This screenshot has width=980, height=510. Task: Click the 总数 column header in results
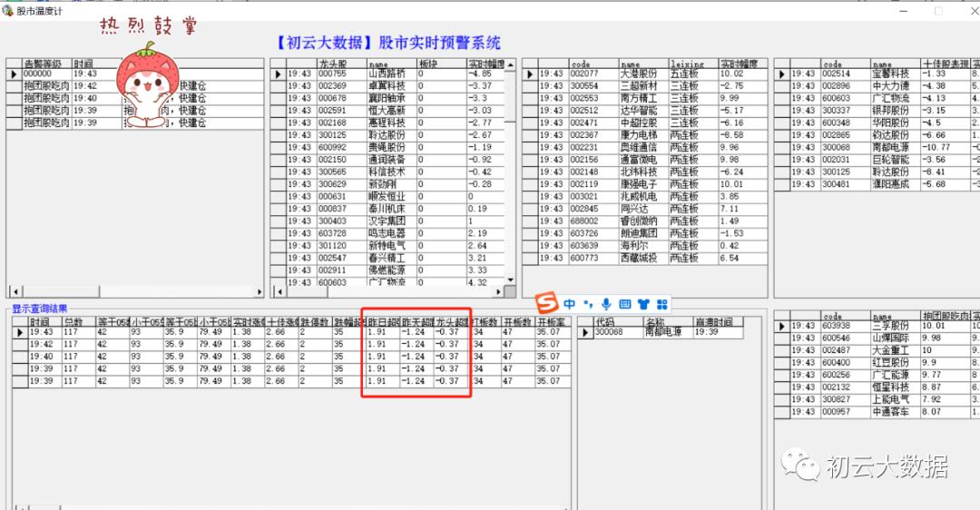78,321
